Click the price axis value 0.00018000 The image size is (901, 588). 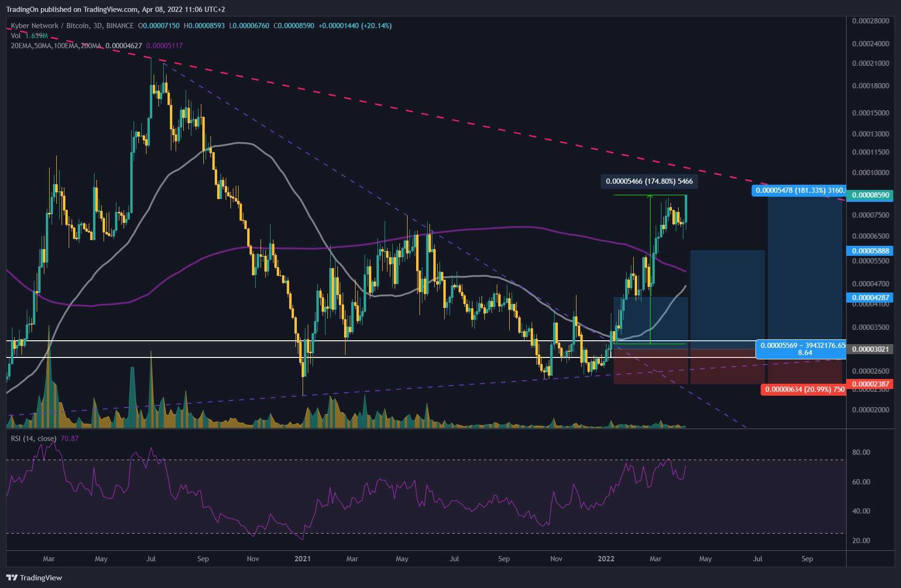pyautogui.click(x=870, y=86)
